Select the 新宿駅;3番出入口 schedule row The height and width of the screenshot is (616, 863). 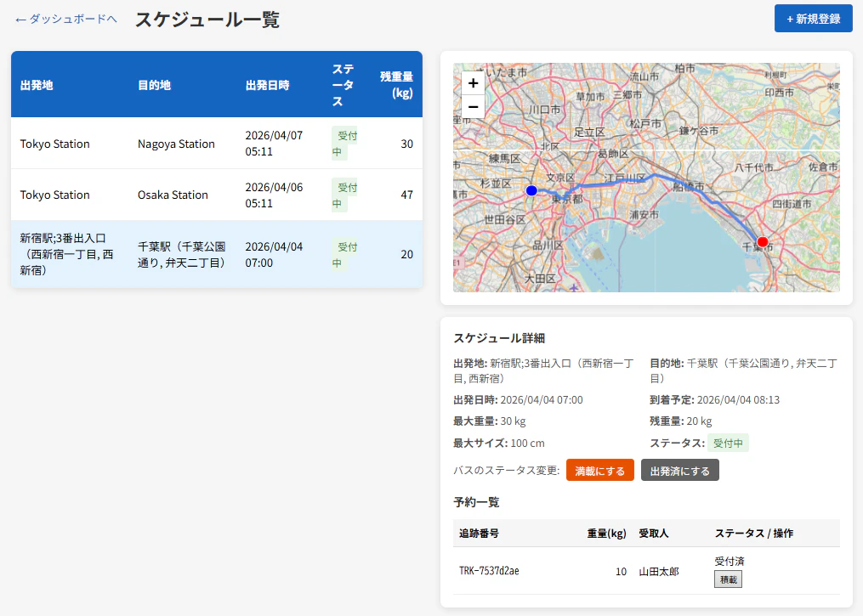[217, 254]
